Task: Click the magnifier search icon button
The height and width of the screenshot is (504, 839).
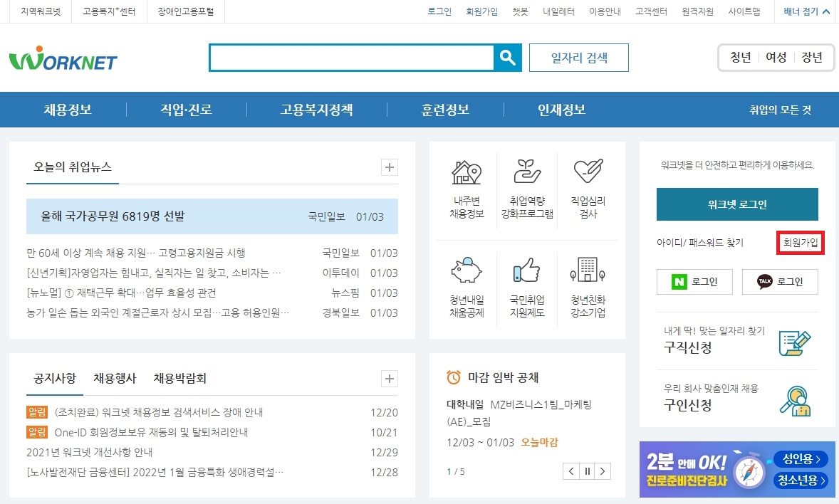Action: click(x=507, y=57)
